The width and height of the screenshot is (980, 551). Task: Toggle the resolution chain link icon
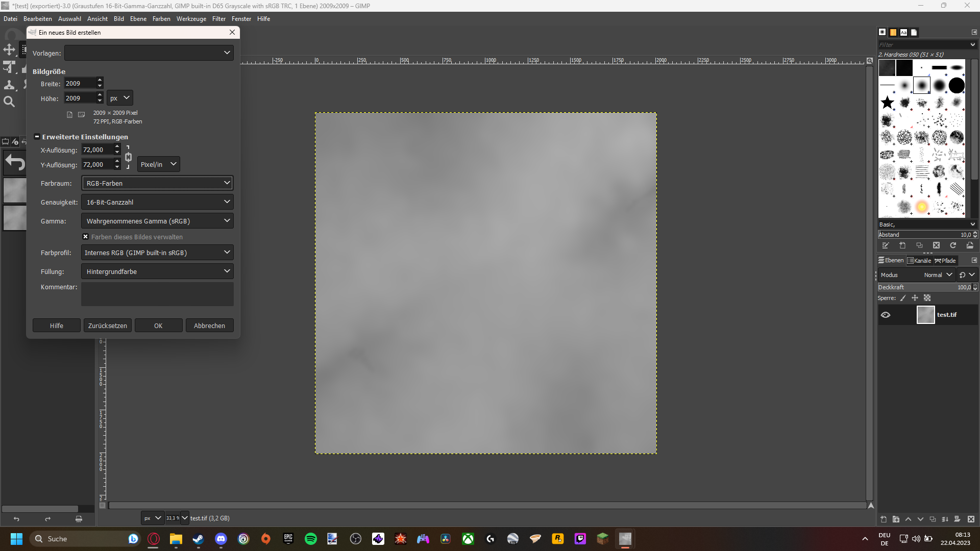pos(128,157)
